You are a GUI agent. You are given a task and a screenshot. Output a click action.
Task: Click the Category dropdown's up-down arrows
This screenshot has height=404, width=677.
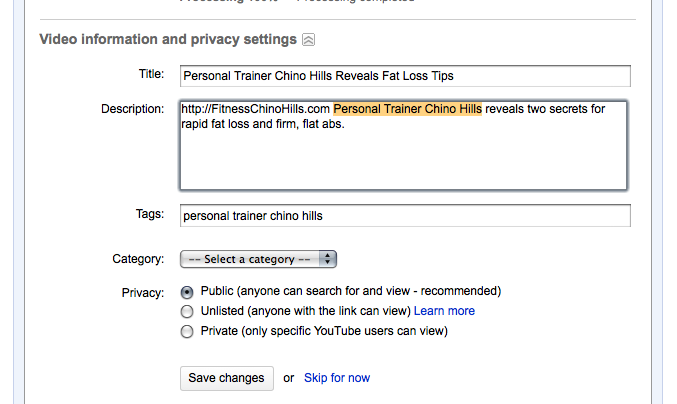point(330,259)
